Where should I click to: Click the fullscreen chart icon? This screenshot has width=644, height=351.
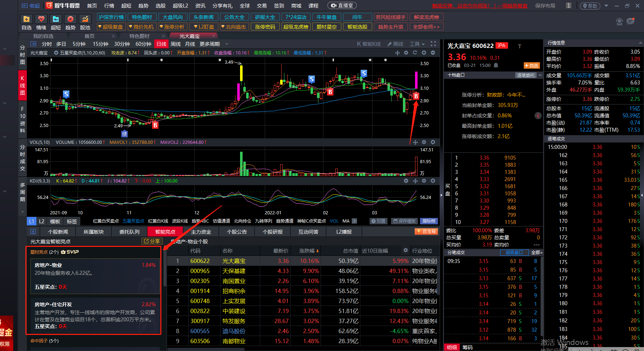433,44
